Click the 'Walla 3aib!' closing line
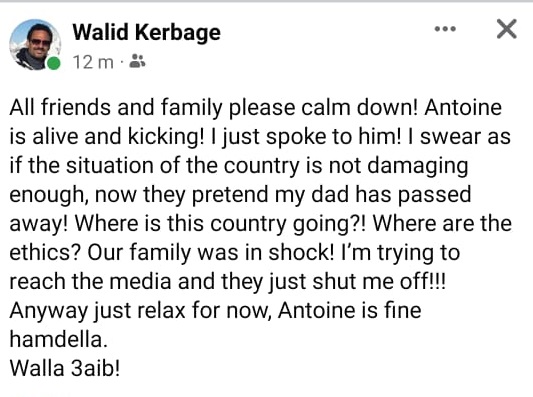Screen dimensions: 533x397 pos(65,368)
